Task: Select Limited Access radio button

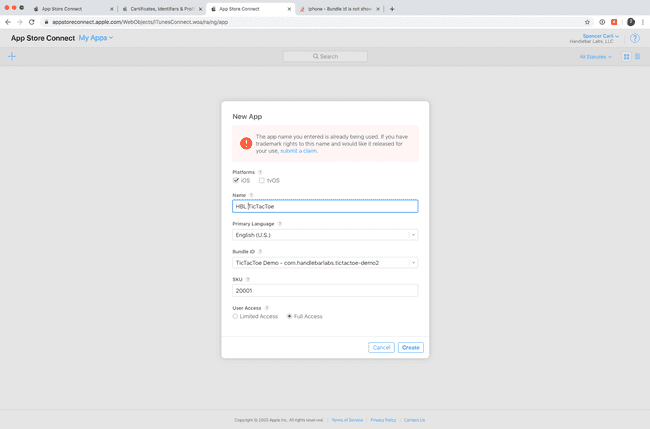Action: pos(235,316)
